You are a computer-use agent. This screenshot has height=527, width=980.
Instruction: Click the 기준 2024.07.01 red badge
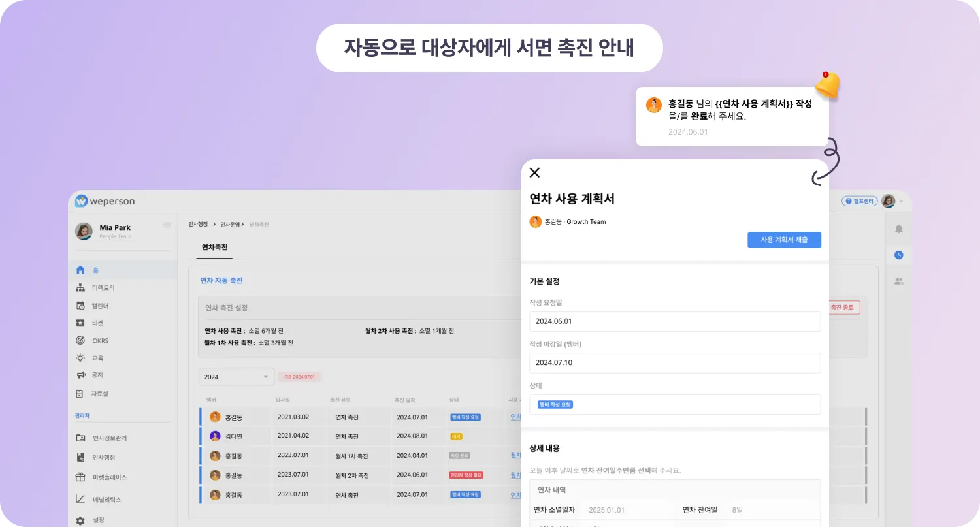coord(299,377)
